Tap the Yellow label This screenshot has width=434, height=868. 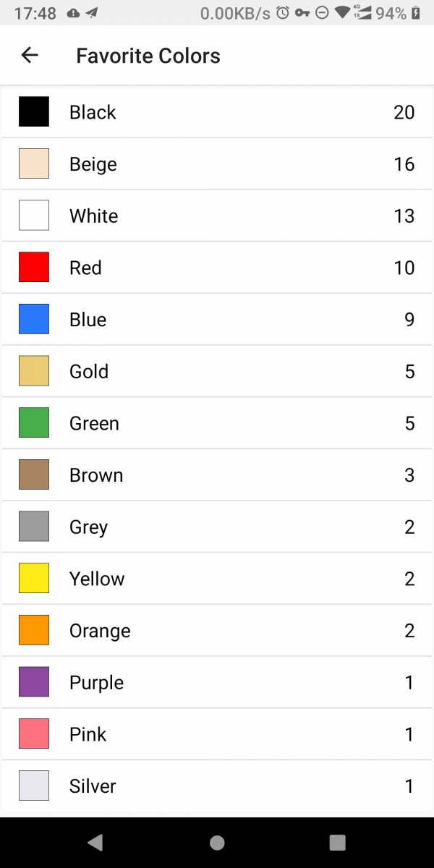click(97, 579)
